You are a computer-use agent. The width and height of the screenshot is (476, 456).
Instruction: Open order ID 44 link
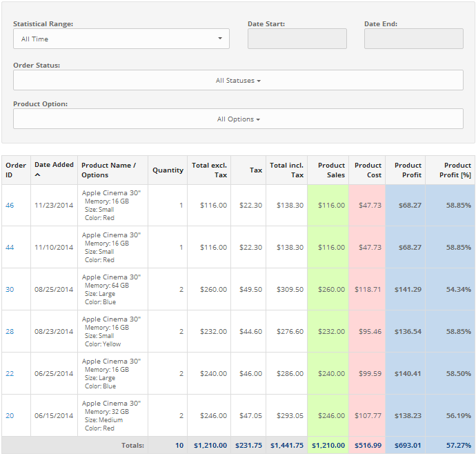[x=10, y=248]
